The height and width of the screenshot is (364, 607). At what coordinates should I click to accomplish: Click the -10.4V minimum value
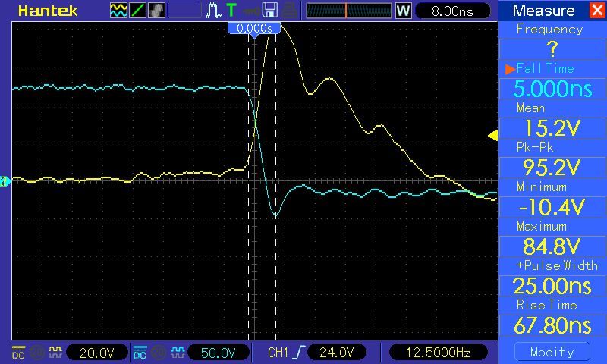tap(552, 206)
